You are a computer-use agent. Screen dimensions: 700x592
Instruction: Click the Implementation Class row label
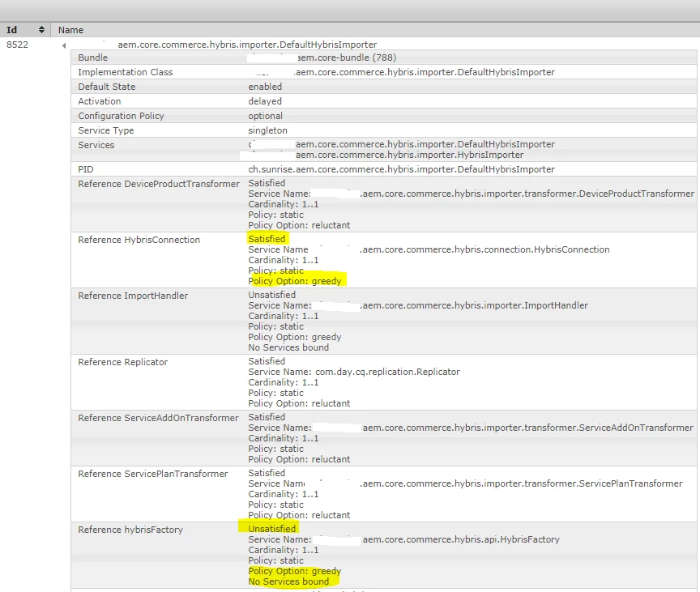(125, 72)
